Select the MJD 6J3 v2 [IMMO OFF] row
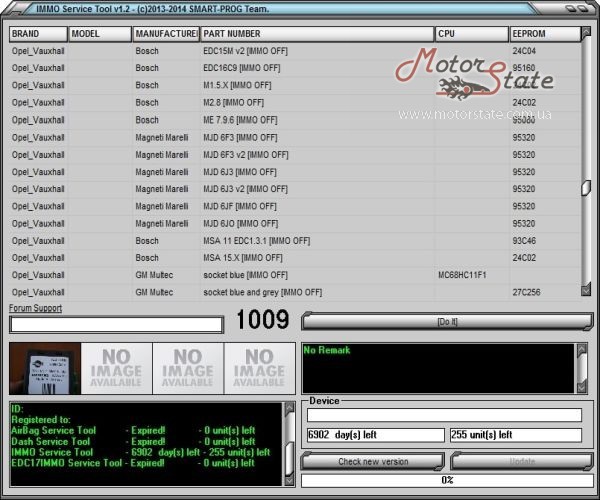Viewport: 600px width, 500px height. 294,189
